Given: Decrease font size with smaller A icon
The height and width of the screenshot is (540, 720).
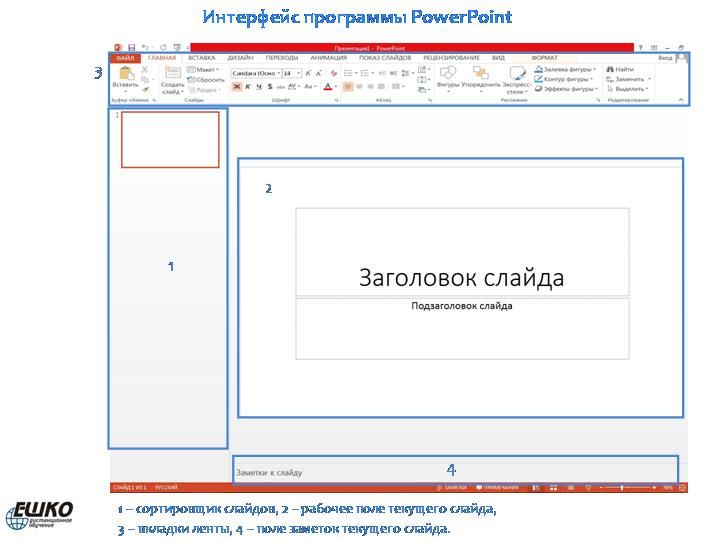Looking at the screenshot, I should [319, 73].
